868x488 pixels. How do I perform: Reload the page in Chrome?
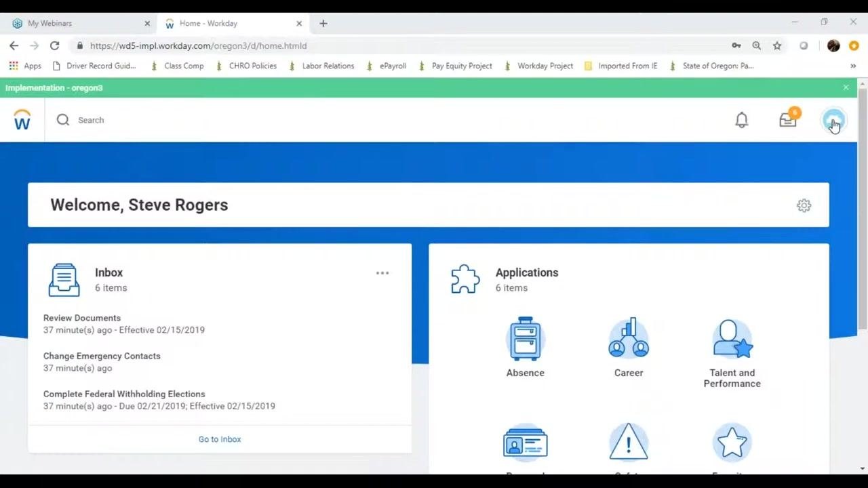point(55,45)
